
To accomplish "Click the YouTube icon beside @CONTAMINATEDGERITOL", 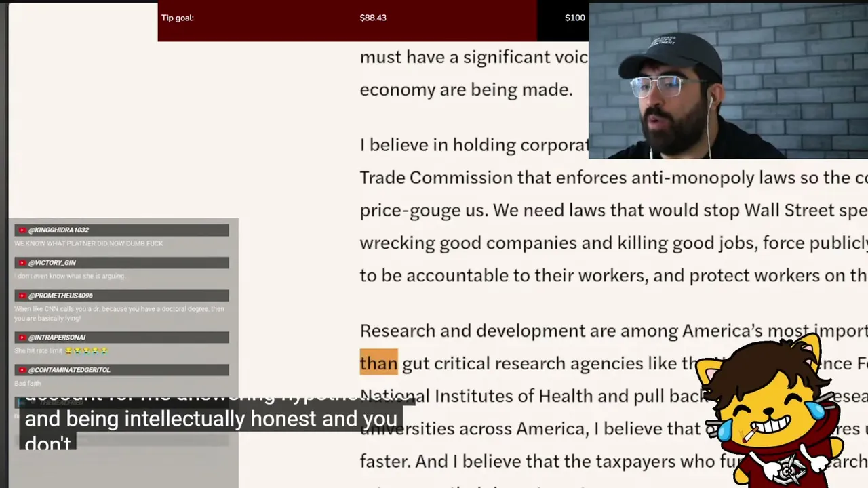I will (22, 370).
